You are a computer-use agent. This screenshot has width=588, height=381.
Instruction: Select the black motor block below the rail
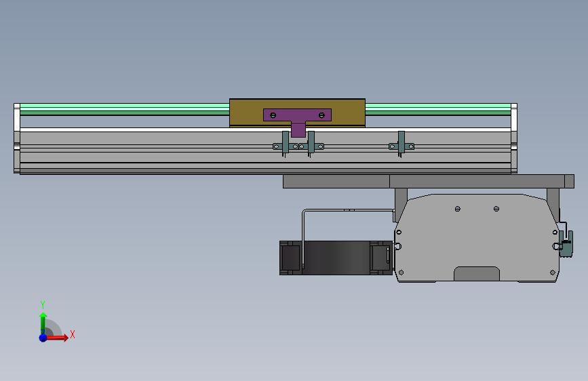pos(336,258)
